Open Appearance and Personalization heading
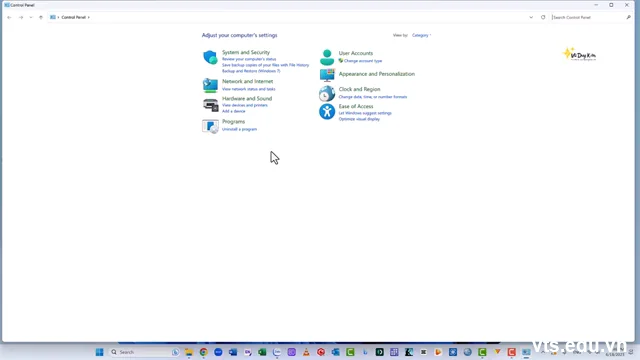The width and height of the screenshot is (640, 360). (x=377, y=74)
